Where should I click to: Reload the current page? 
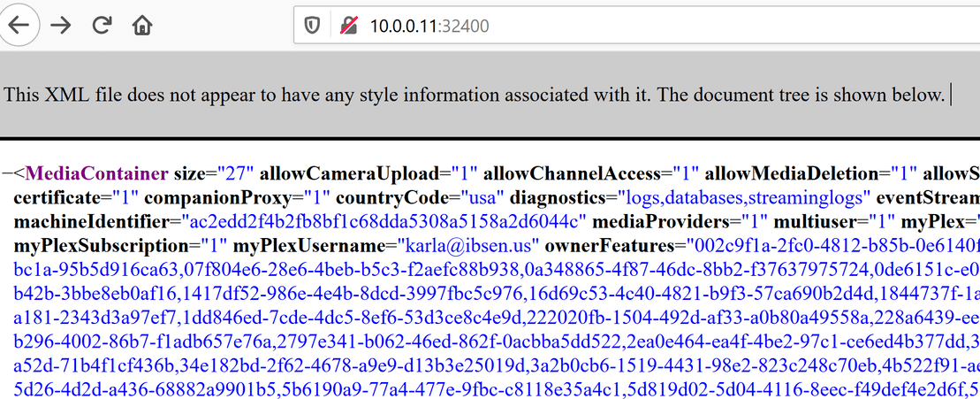pos(102,25)
